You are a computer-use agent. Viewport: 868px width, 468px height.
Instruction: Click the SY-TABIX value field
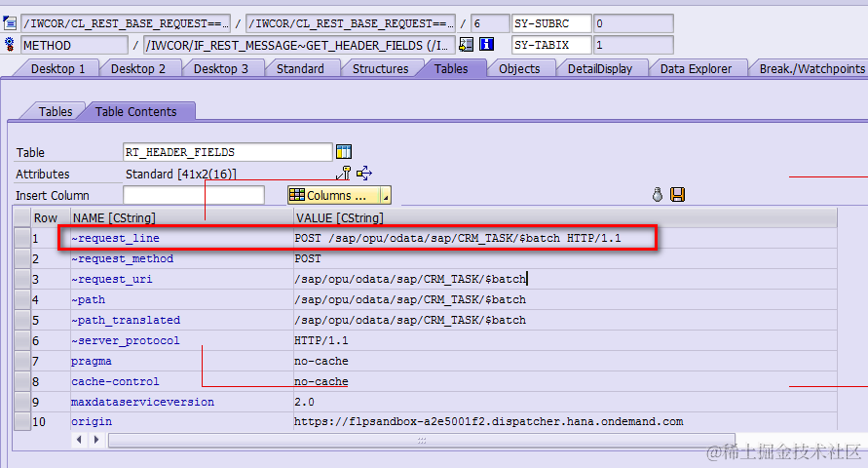(633, 45)
